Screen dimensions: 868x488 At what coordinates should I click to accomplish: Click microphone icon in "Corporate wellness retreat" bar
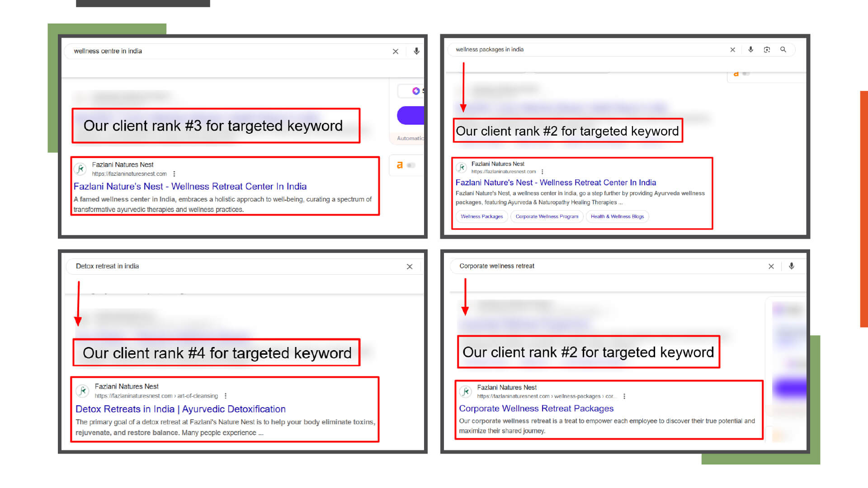792,266
